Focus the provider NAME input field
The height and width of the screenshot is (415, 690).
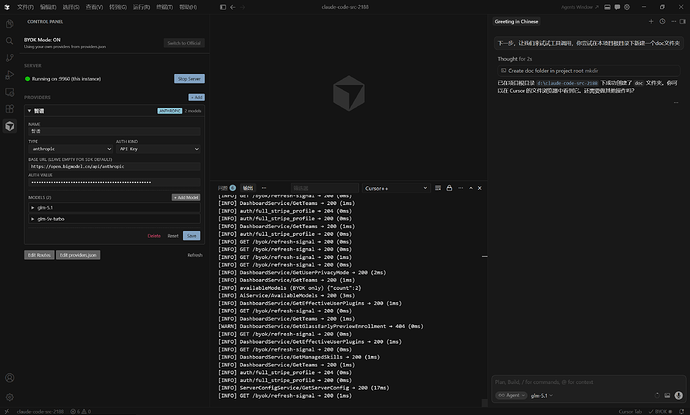point(114,131)
